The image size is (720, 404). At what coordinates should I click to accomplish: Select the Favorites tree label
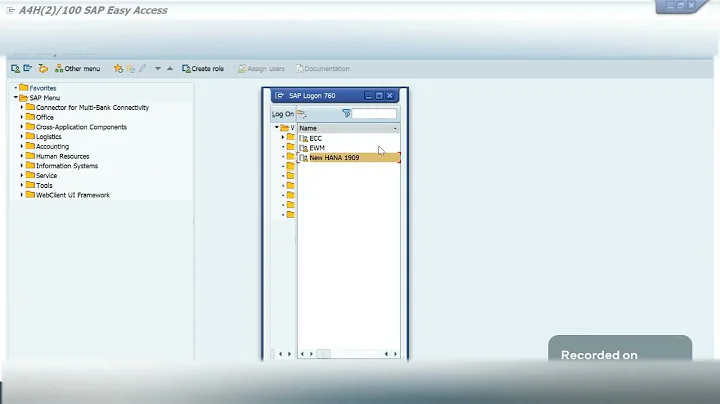pos(43,88)
